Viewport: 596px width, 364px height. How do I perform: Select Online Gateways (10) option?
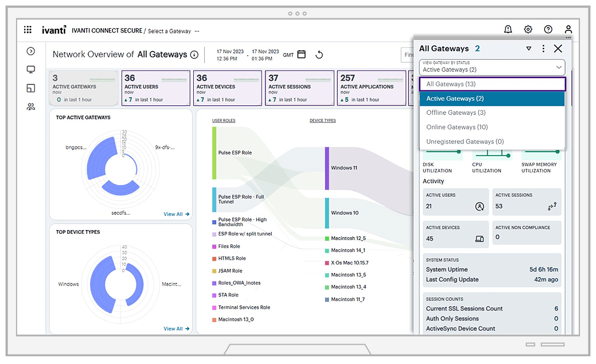[492, 127]
